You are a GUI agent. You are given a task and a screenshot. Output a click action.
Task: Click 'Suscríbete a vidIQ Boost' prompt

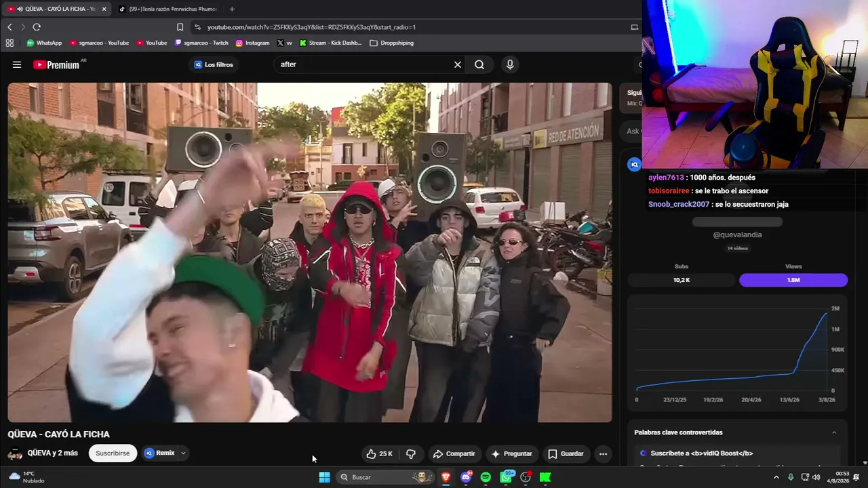coord(702,453)
